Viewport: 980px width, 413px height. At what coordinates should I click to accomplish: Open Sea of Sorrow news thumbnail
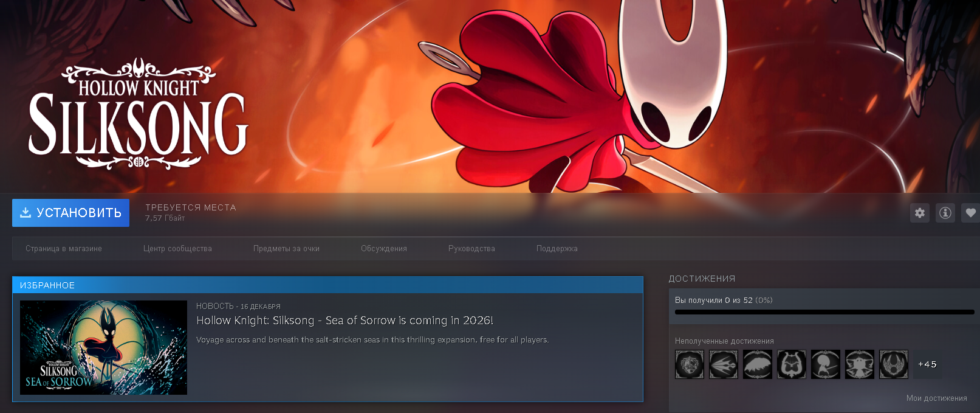pos(103,347)
